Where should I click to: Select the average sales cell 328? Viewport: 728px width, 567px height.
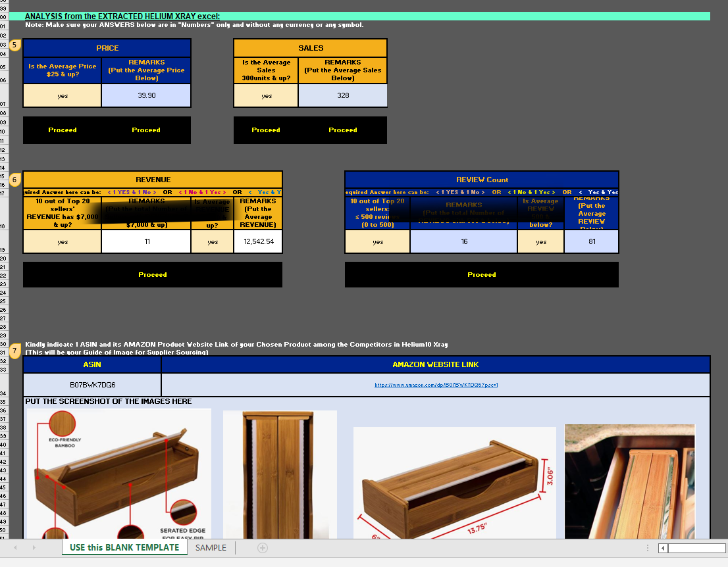tap(343, 95)
